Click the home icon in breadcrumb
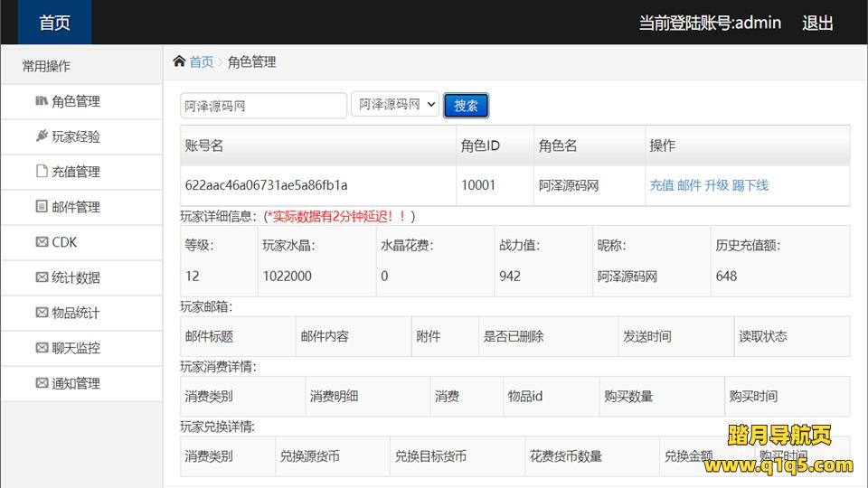 pyautogui.click(x=179, y=61)
